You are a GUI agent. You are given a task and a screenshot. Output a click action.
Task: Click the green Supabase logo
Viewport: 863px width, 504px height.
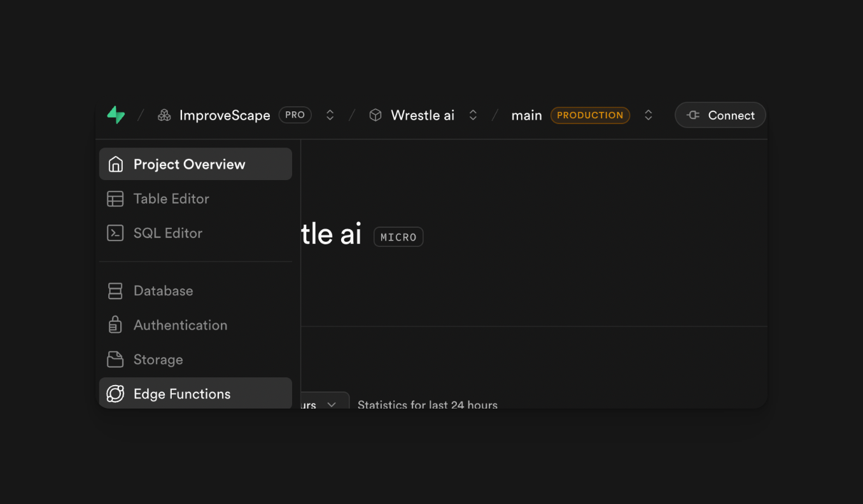[x=116, y=115]
